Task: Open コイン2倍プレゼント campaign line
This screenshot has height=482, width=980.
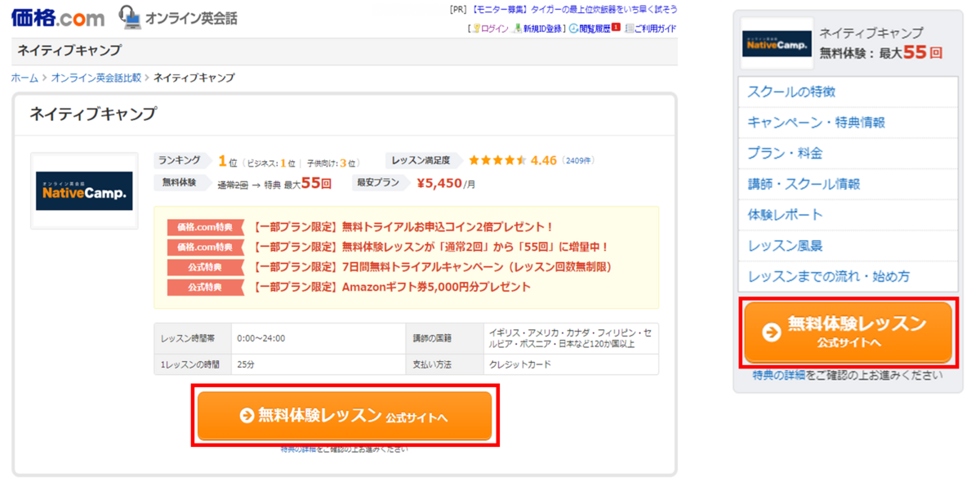Action: pyautogui.click(x=403, y=227)
